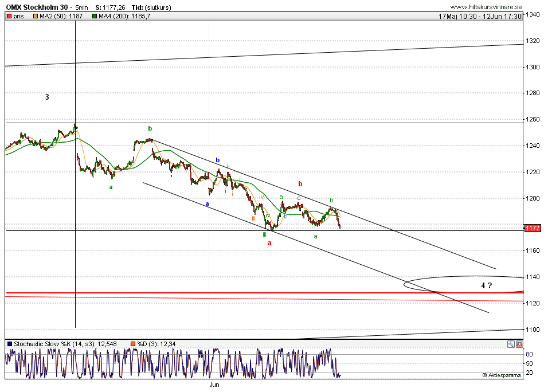The width and height of the screenshot is (548, 392).
Task: Click the 1100 price axis value
Action: [533, 330]
